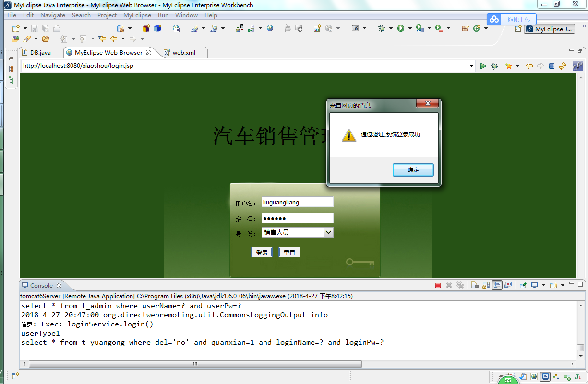
Task: Click the browser Go green arrow
Action: 483,66
